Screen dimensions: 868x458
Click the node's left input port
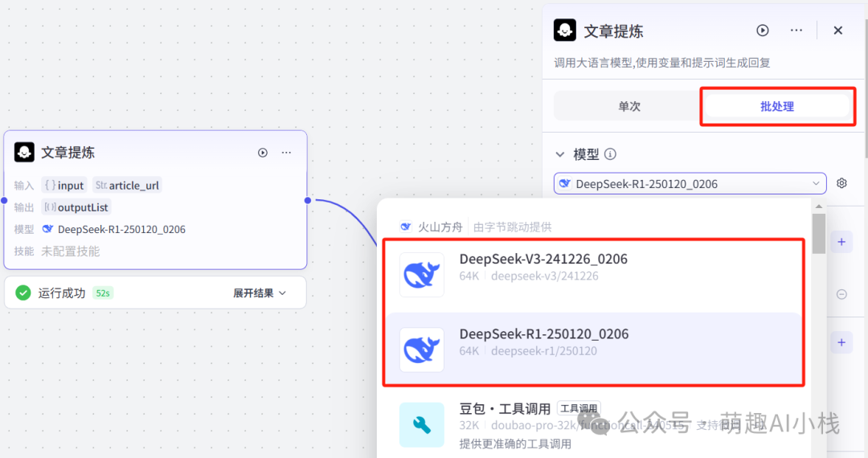coord(5,200)
